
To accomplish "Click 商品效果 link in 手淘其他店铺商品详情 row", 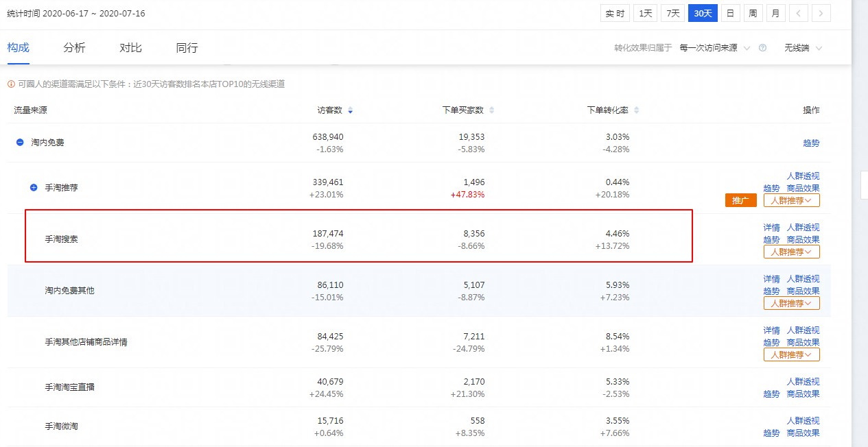I will pos(803,343).
